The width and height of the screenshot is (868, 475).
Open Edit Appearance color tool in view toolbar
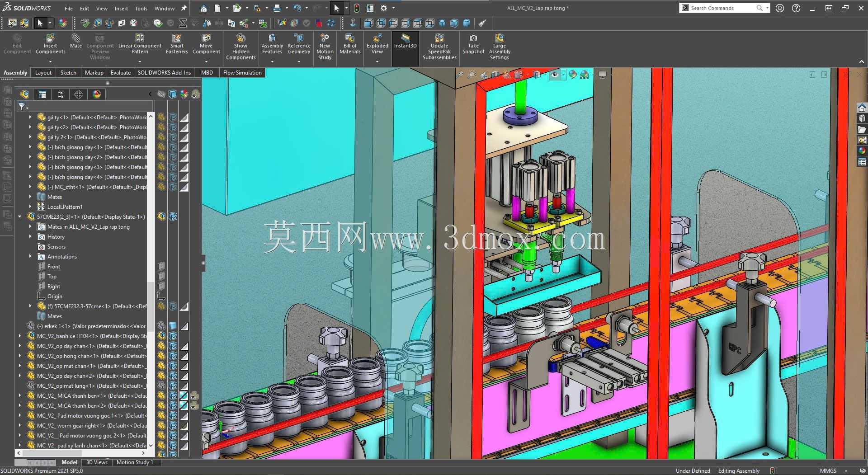573,75
